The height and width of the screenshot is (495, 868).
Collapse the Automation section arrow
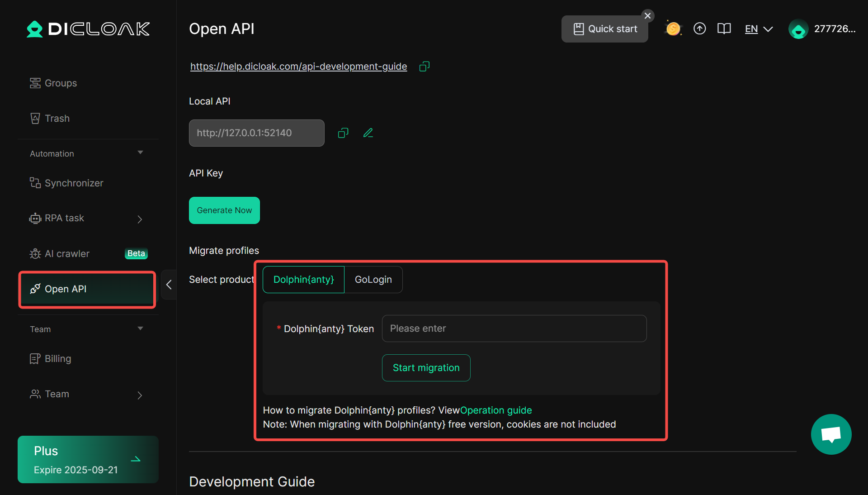pyautogui.click(x=140, y=152)
